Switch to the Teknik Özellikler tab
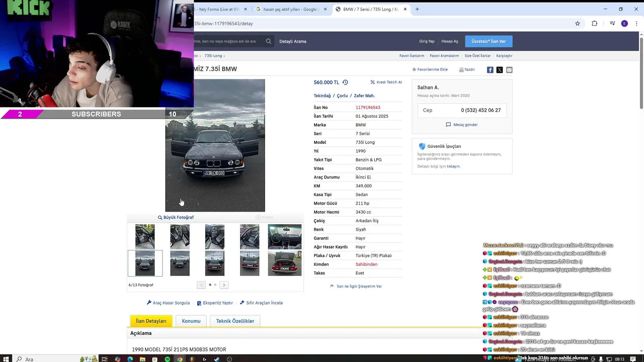Screen dimensions: 644x362 tap(235, 321)
